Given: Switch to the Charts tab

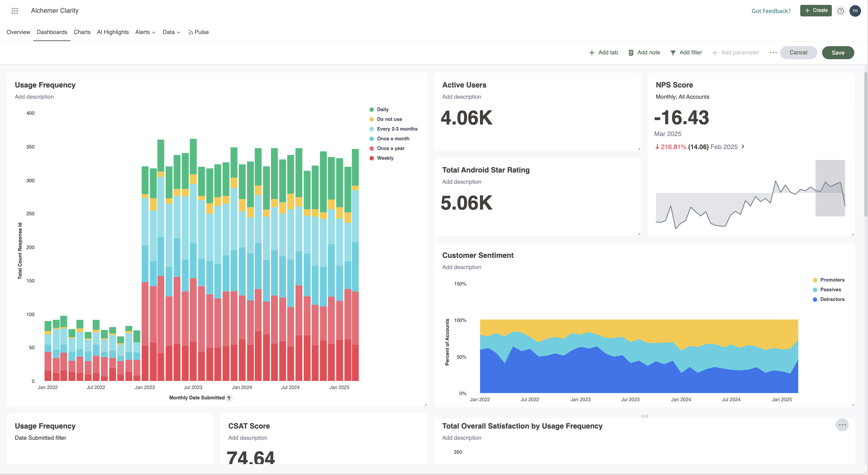Looking at the screenshot, I should 82,32.
